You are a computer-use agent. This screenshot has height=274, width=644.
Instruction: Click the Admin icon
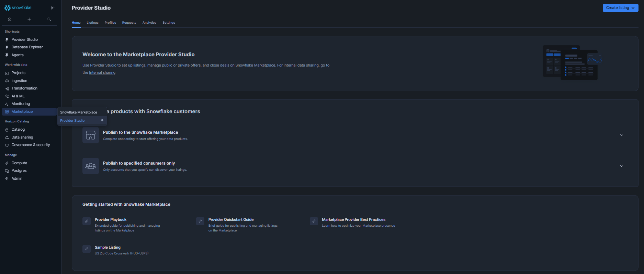tap(7, 179)
